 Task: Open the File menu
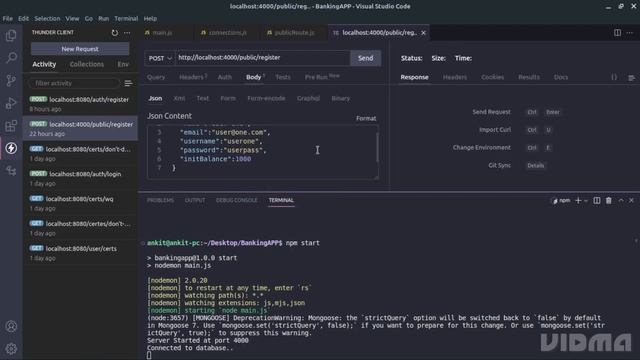pos(7,18)
